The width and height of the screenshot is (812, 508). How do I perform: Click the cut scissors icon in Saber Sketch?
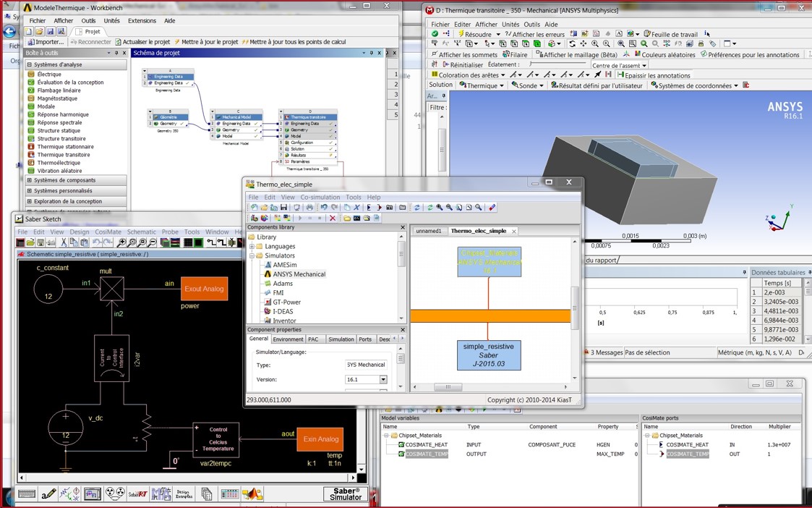tap(64, 242)
